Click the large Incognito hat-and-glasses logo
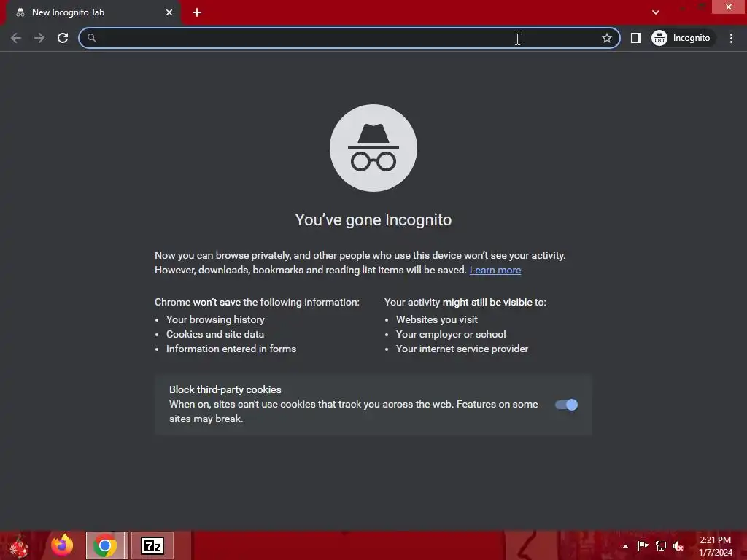This screenshot has height=560, width=747. coord(373,148)
